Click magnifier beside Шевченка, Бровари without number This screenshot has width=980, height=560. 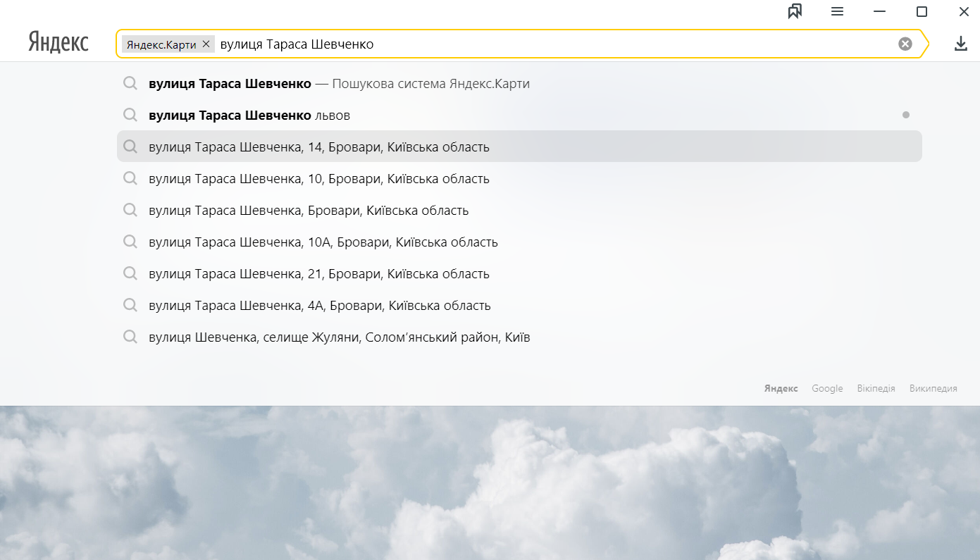pos(130,210)
